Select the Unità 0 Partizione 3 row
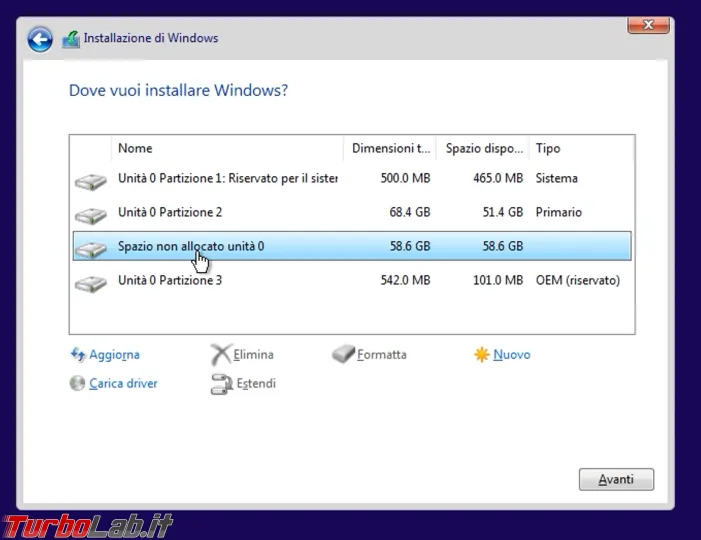Image resolution: width=701 pixels, height=540 pixels. [x=352, y=280]
